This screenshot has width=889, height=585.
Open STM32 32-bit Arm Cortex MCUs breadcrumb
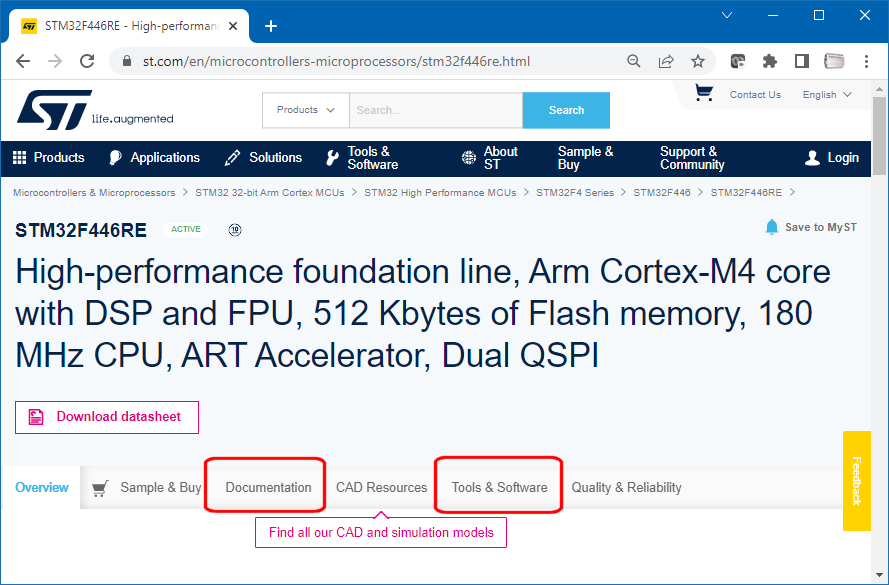coord(270,193)
